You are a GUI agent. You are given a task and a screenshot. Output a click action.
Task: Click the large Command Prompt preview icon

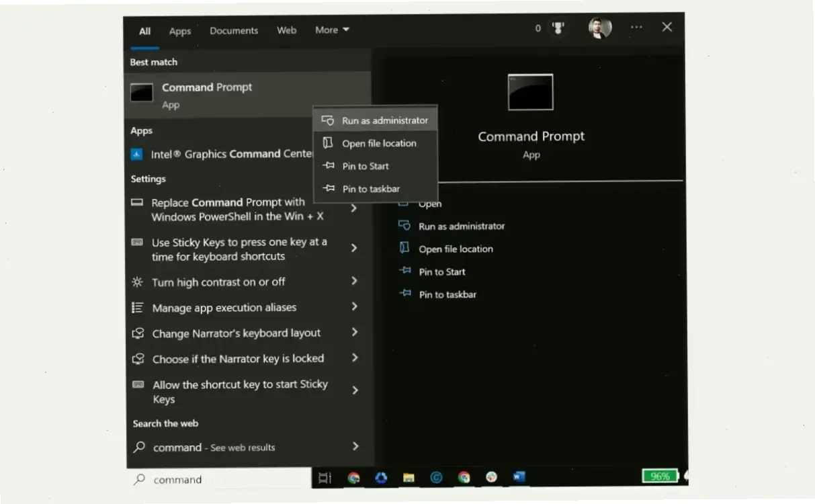[530, 92]
